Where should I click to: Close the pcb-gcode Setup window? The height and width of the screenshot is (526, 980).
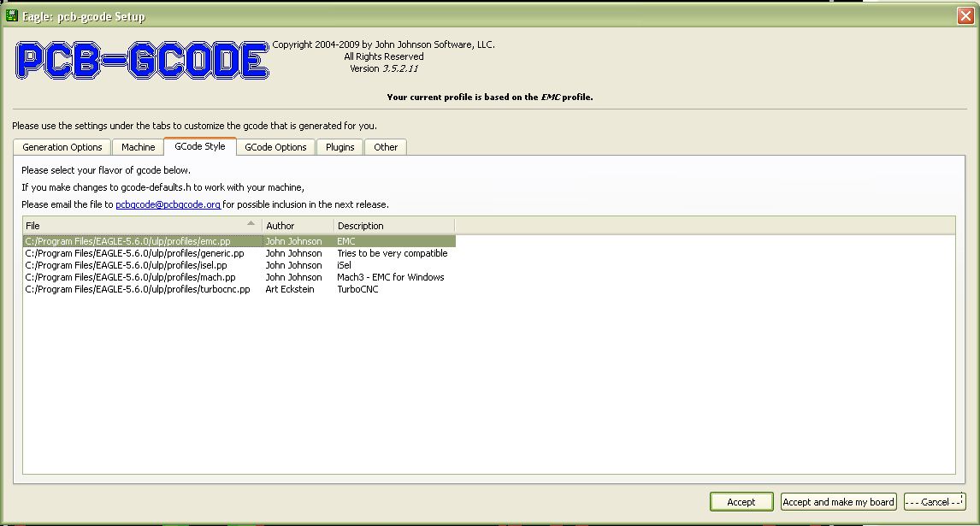[x=965, y=16]
